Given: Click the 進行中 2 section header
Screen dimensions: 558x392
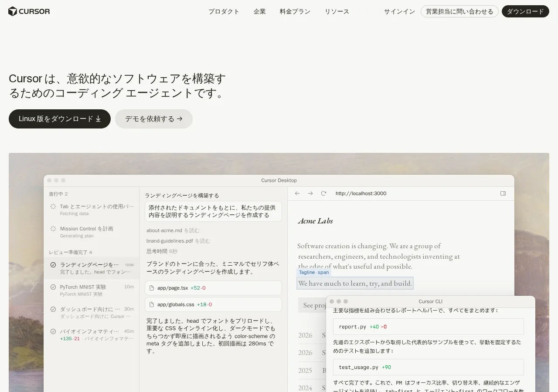Looking at the screenshot, I should click(58, 194).
